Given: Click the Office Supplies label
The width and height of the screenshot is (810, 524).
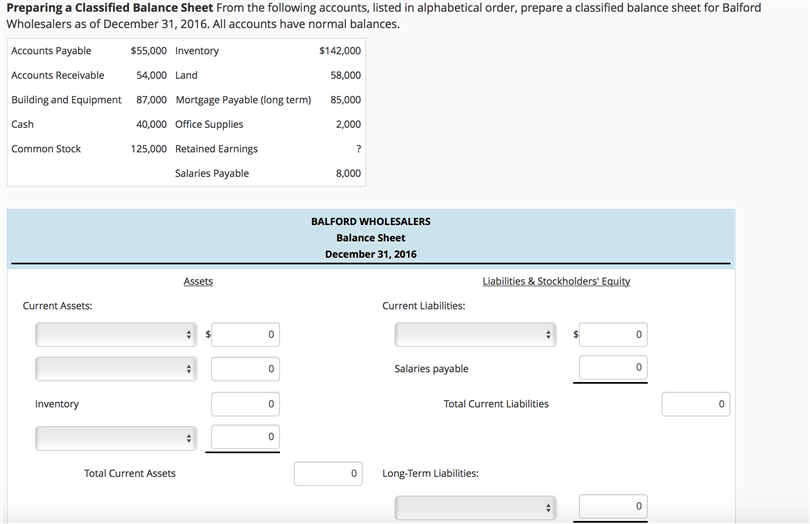Looking at the screenshot, I should [x=209, y=125].
